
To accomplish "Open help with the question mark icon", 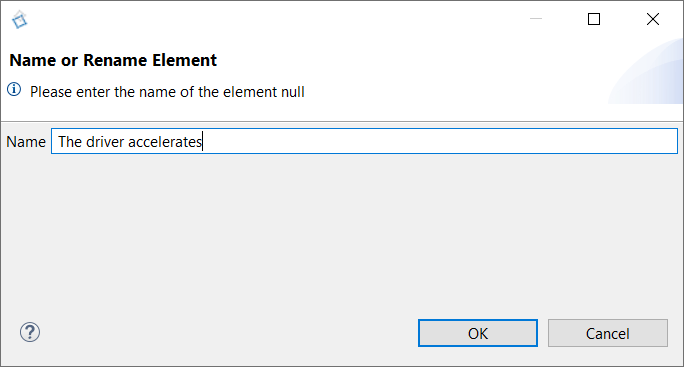I will [x=30, y=333].
